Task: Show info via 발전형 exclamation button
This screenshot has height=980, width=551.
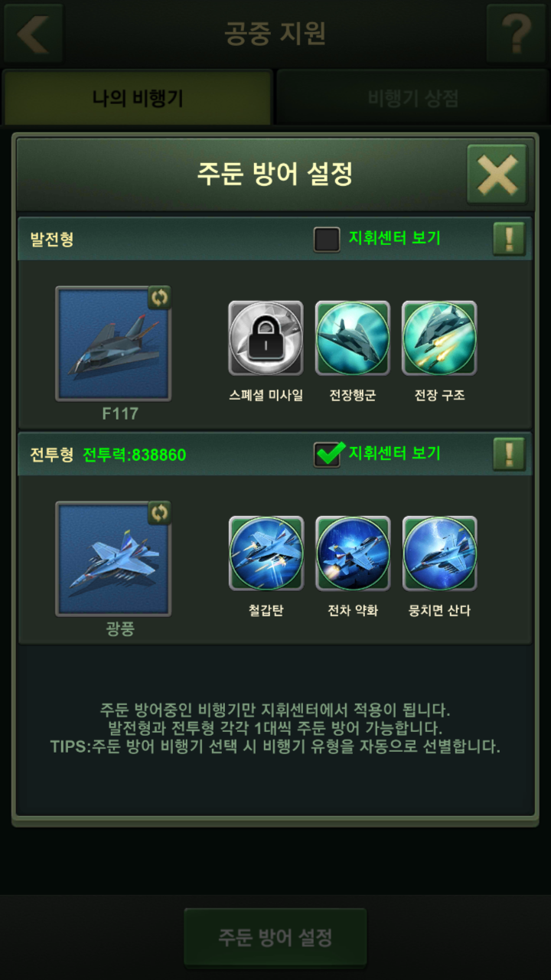Action: pos(509,239)
